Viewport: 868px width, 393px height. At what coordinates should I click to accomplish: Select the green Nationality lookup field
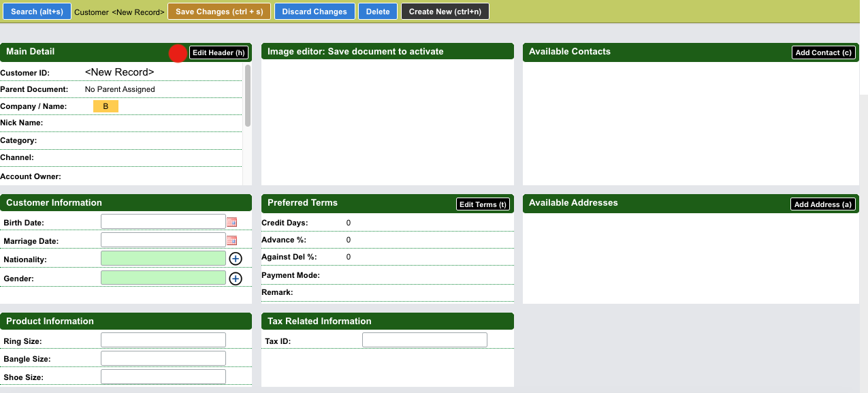163,259
